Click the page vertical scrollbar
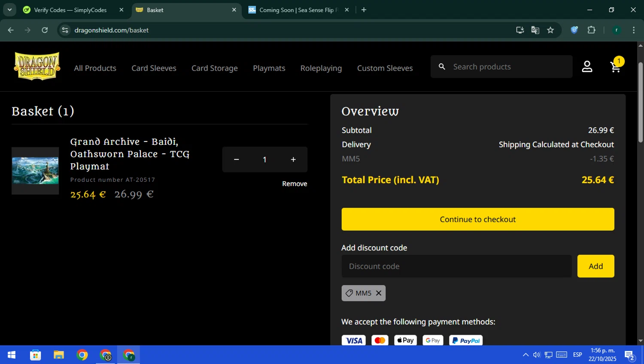This screenshot has width=644, height=364. [641, 102]
